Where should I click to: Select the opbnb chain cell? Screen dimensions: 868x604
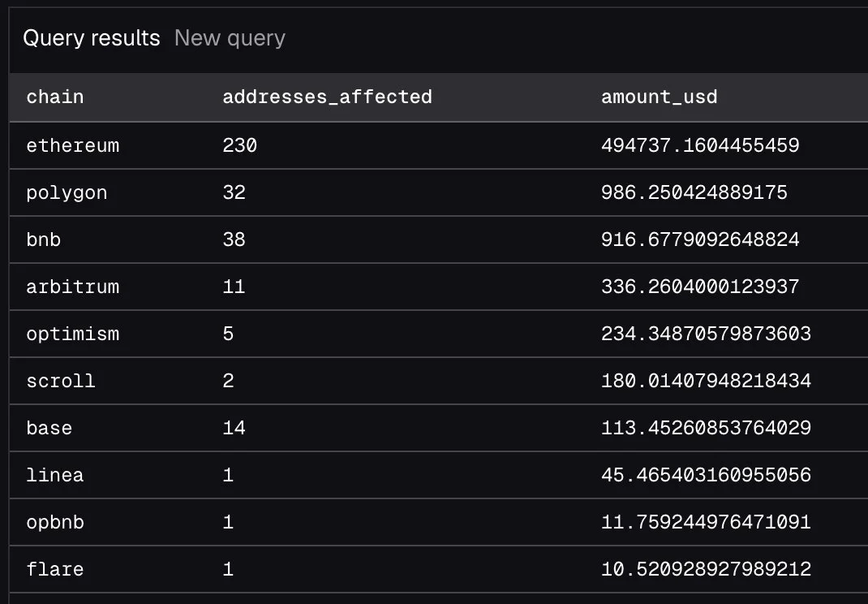tap(55, 522)
